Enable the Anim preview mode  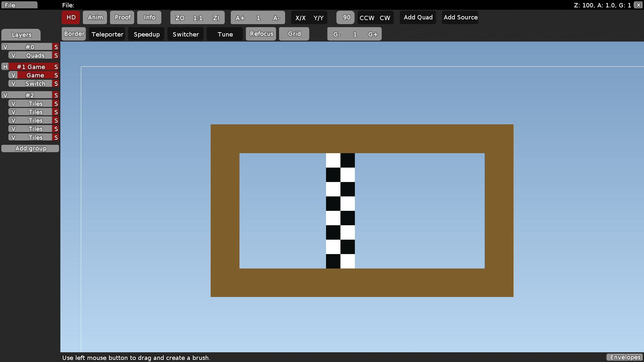click(x=95, y=17)
